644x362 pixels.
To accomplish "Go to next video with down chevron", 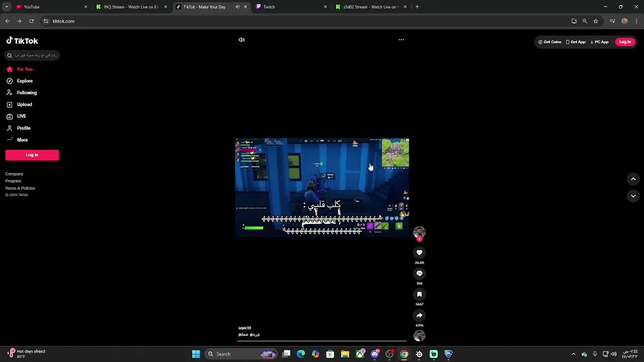I will [x=633, y=196].
